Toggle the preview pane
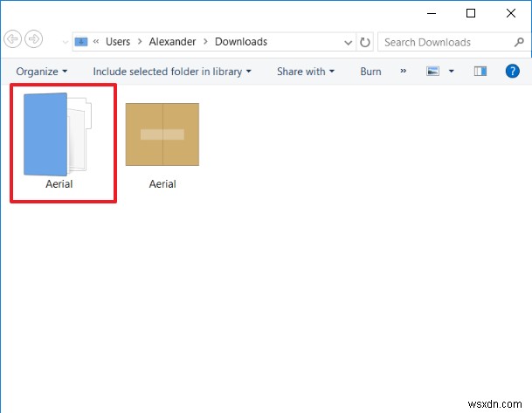The height and width of the screenshot is (413, 532). pos(479,72)
